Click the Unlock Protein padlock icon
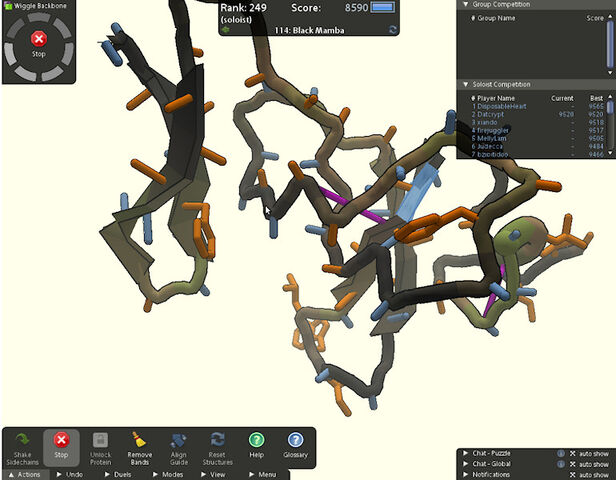The height and width of the screenshot is (480, 616). [100, 440]
